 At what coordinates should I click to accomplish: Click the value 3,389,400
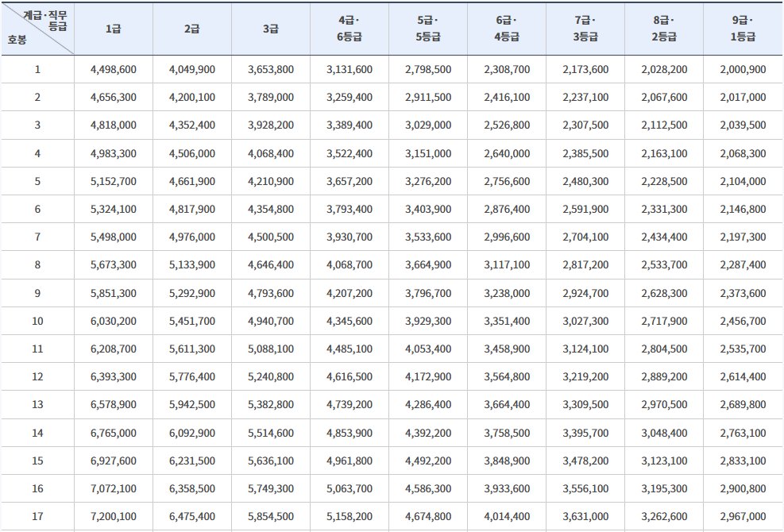tap(350, 125)
